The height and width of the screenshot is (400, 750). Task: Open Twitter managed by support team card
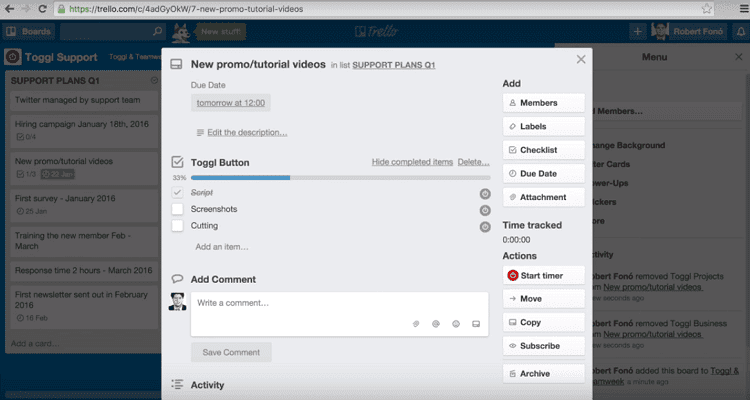84,100
